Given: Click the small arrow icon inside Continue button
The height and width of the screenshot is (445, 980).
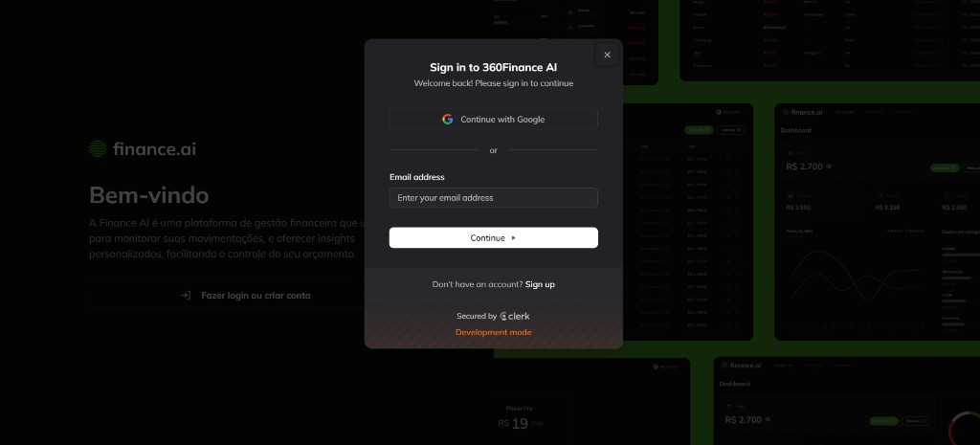Looking at the screenshot, I should (x=514, y=237).
